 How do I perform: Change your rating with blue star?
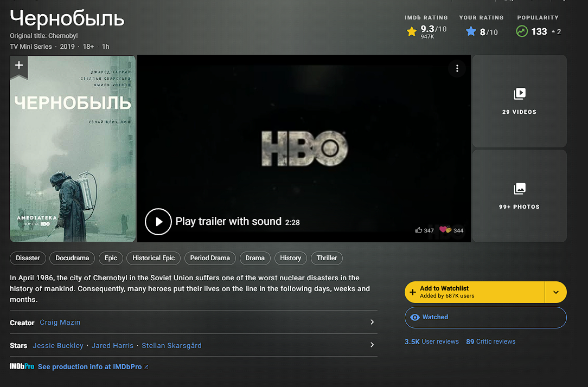pos(471,31)
